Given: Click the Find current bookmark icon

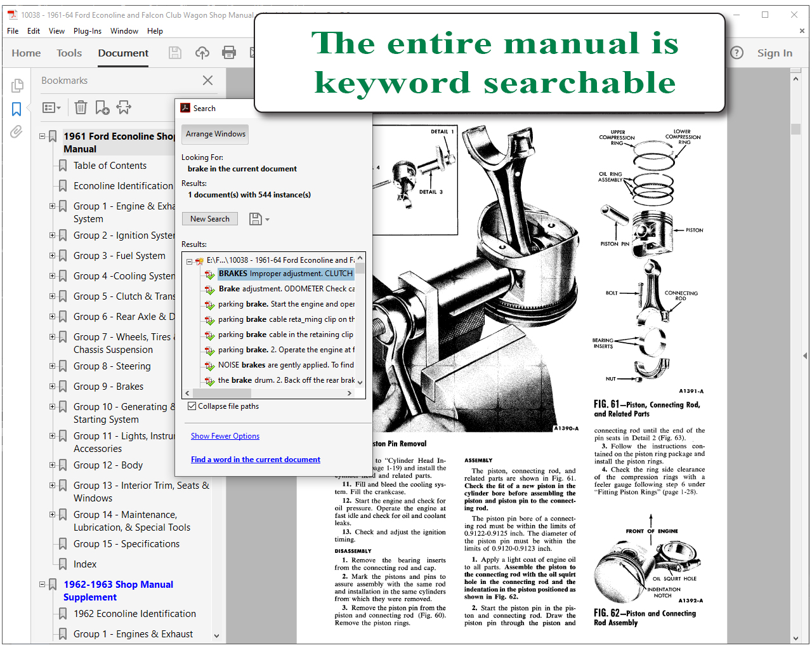Looking at the screenshot, I should [x=124, y=107].
